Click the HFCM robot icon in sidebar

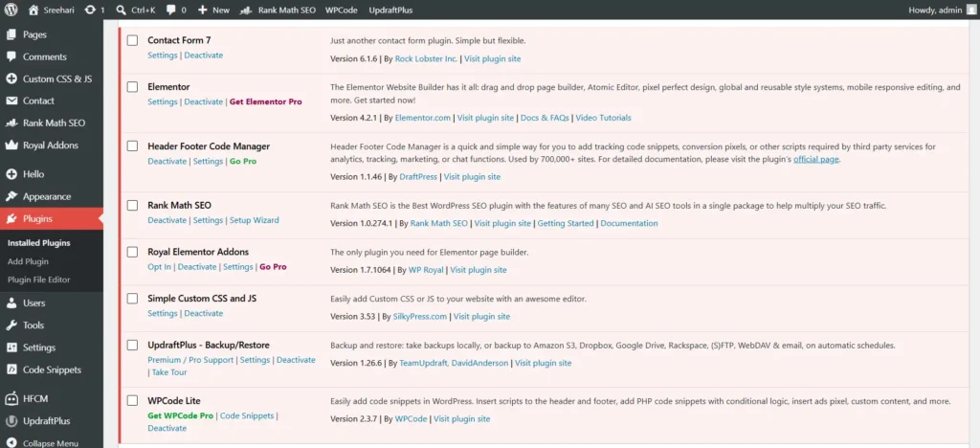click(11, 398)
